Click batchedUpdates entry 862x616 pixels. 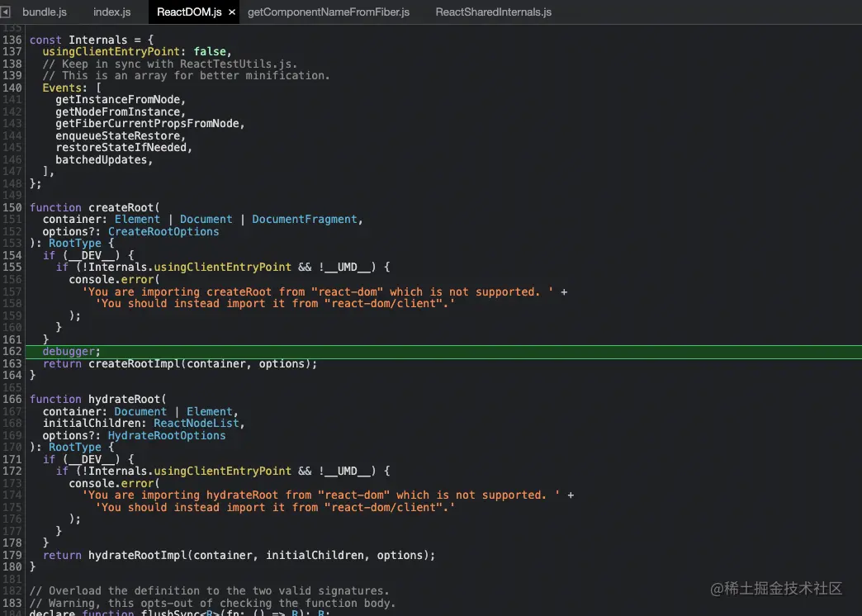(x=102, y=159)
